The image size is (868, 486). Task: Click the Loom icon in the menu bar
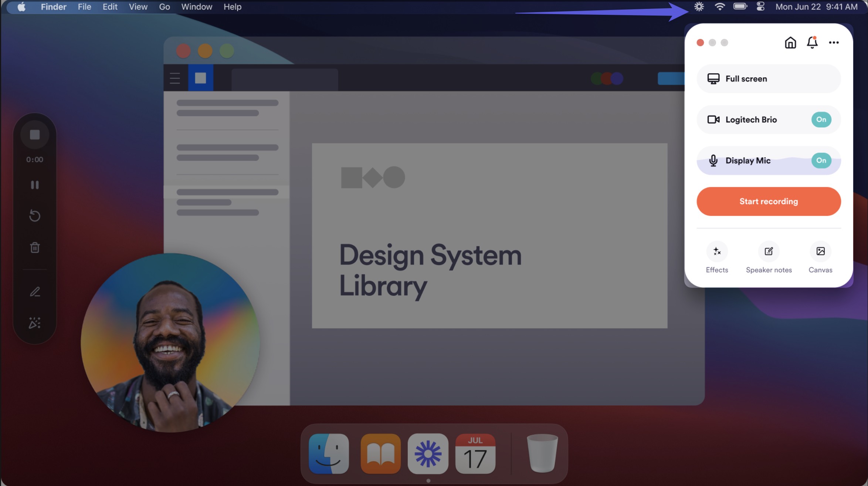click(699, 7)
